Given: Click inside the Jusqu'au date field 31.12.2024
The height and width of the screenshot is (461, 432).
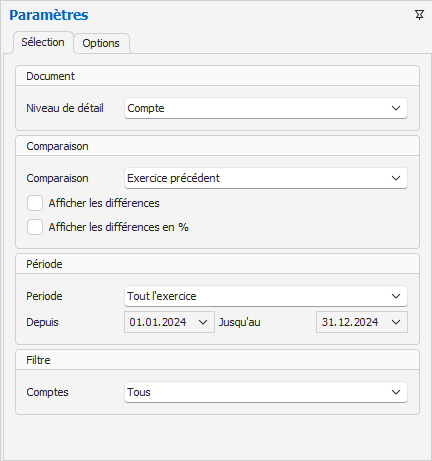Looking at the screenshot, I should point(350,322).
